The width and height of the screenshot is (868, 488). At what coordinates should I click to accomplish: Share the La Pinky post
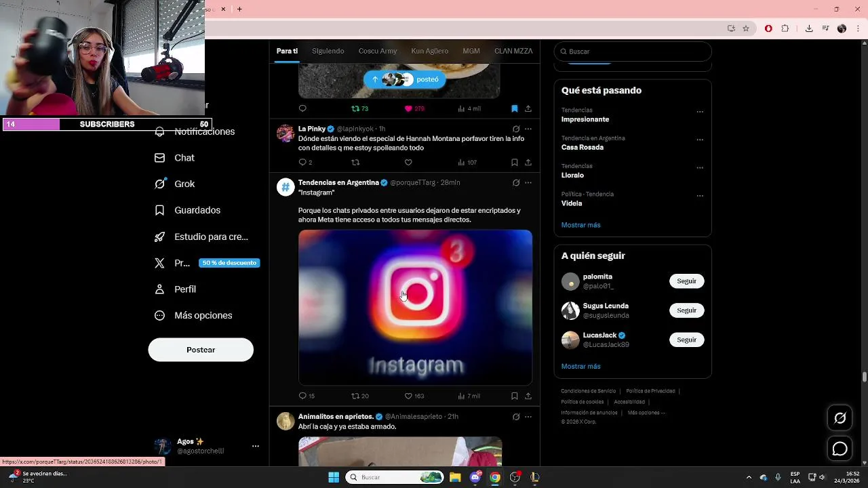pyautogui.click(x=528, y=162)
